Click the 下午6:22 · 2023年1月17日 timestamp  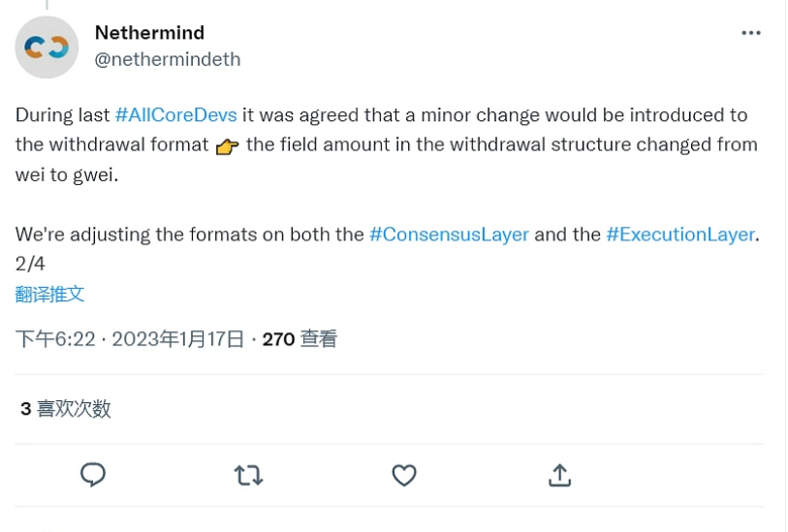[x=130, y=339]
